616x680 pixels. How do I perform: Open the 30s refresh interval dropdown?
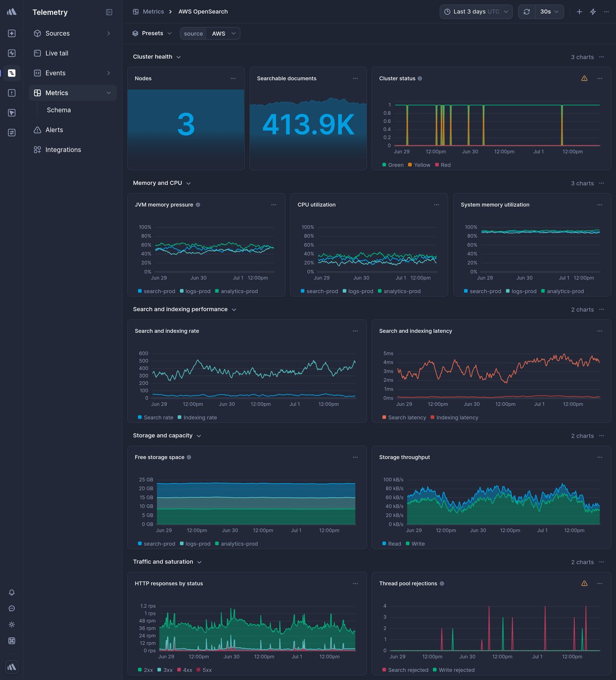550,12
